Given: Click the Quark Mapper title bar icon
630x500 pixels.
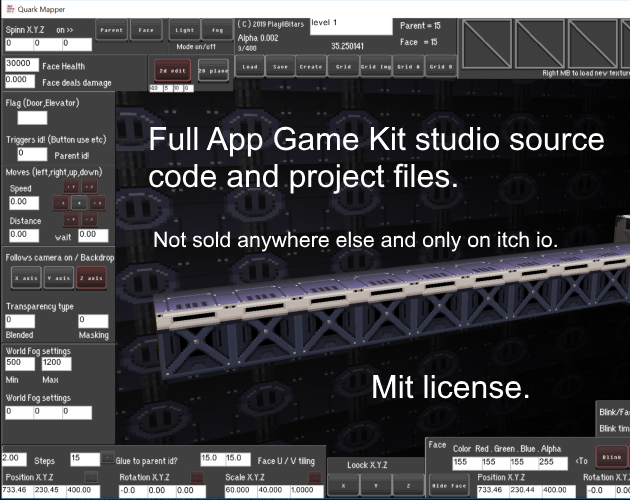Looking at the screenshot, I should tap(10, 9).
